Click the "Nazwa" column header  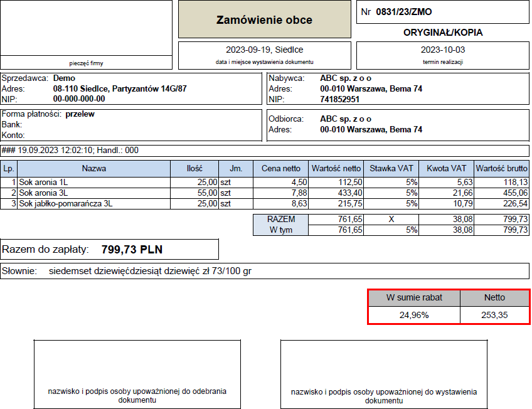93,168
